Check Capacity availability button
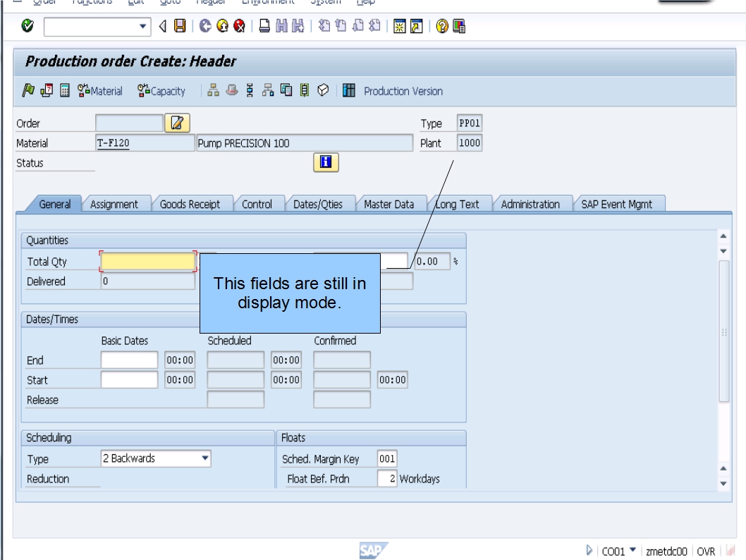Image resolution: width=746 pixels, height=560 pixels. (161, 90)
